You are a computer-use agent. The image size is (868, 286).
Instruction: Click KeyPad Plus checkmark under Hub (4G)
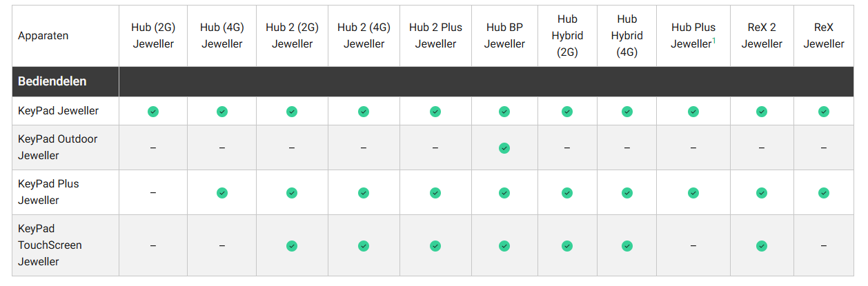coord(221,193)
